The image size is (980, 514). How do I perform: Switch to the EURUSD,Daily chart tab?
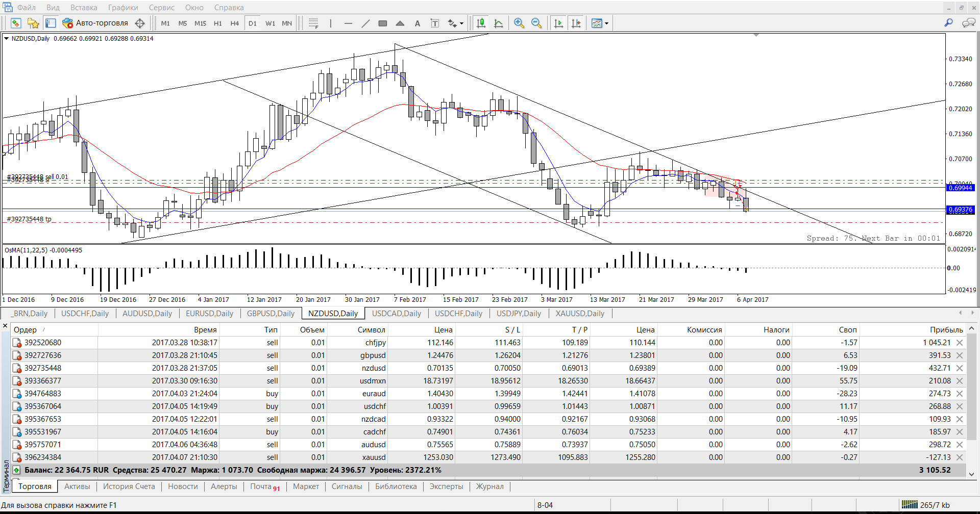(209, 313)
